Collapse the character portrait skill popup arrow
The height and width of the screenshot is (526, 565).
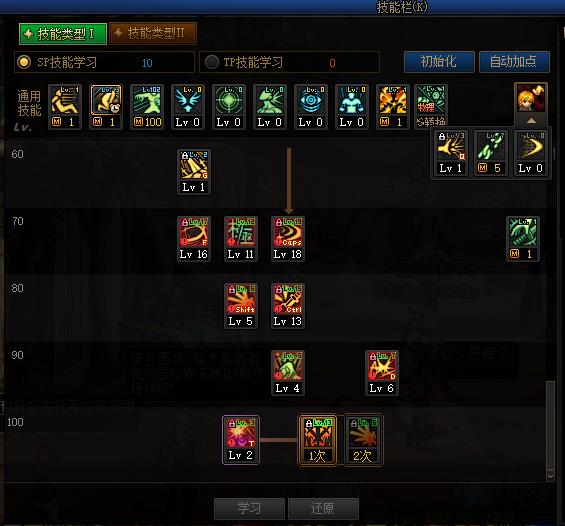(531, 121)
